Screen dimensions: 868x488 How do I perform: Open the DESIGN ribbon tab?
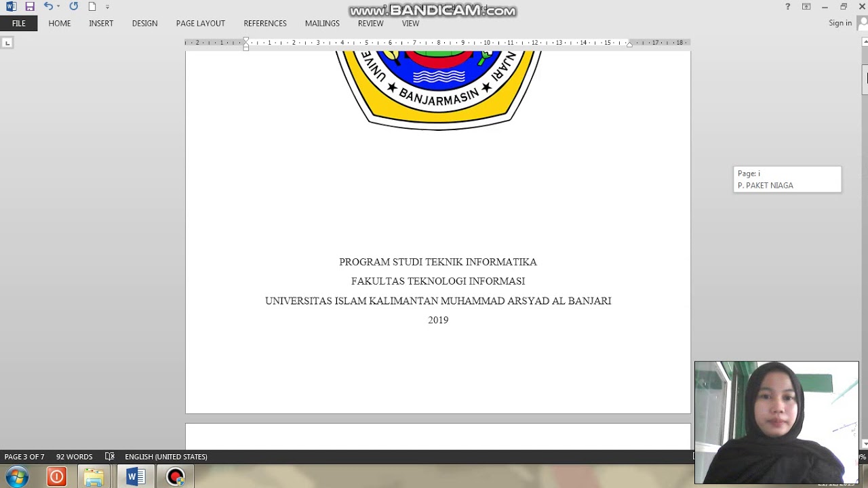(x=144, y=23)
